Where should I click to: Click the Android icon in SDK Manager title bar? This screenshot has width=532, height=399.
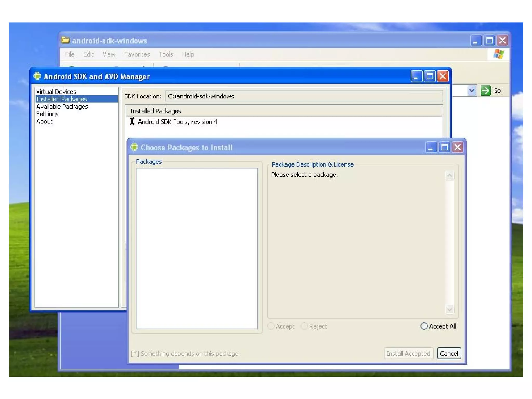click(x=37, y=76)
